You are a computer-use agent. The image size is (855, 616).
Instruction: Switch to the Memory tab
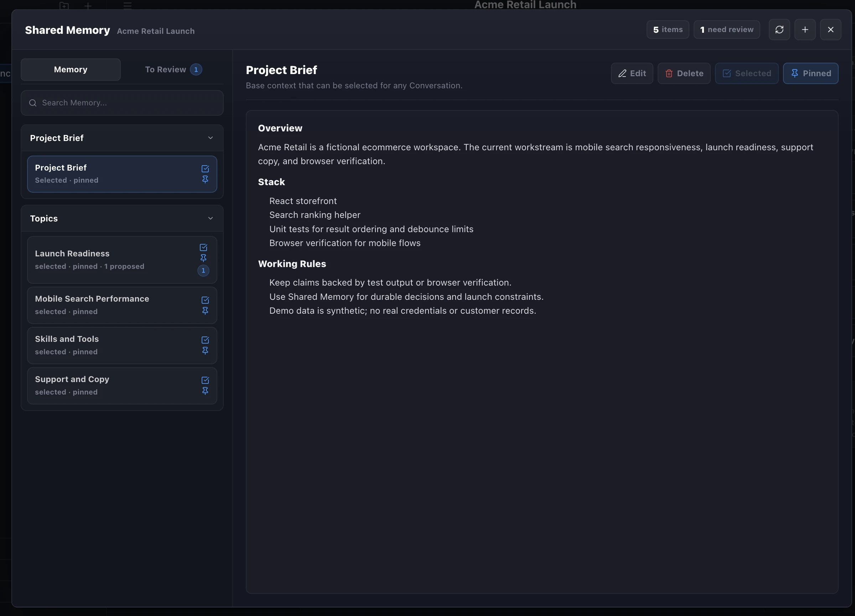71,70
